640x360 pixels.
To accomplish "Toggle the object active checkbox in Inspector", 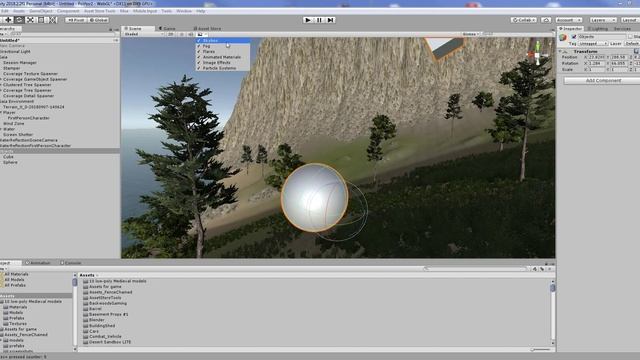I will click(574, 37).
